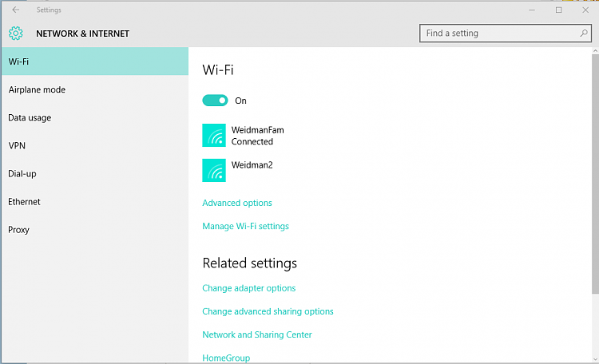Click Change advanced sharing options

tap(268, 311)
